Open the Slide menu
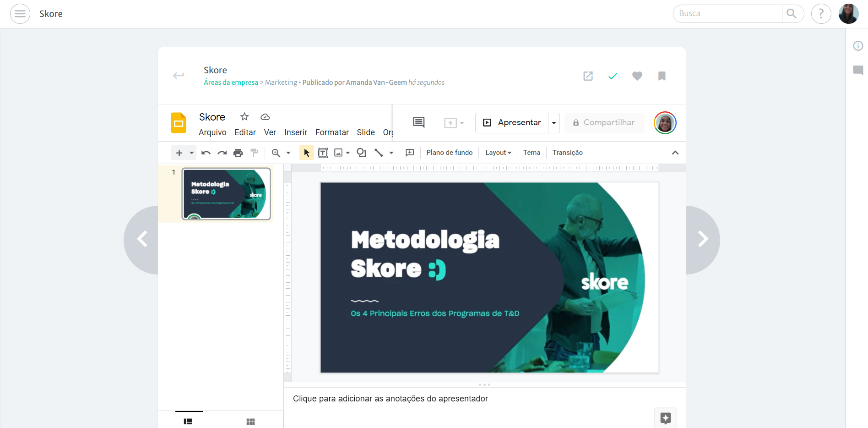 coord(366,132)
